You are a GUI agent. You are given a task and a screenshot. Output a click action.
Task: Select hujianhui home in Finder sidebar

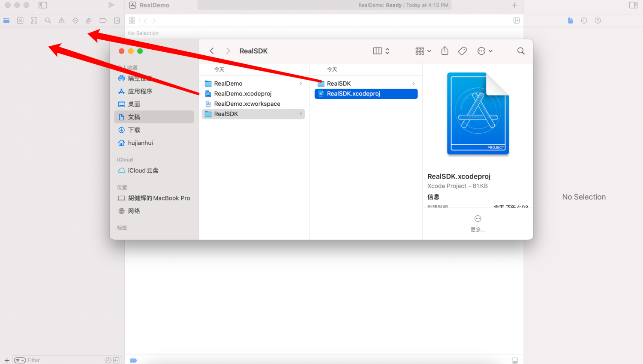click(154, 143)
